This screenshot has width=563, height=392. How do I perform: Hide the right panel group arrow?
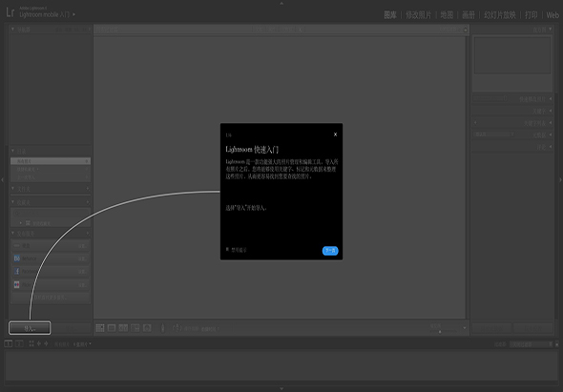[x=561, y=179]
